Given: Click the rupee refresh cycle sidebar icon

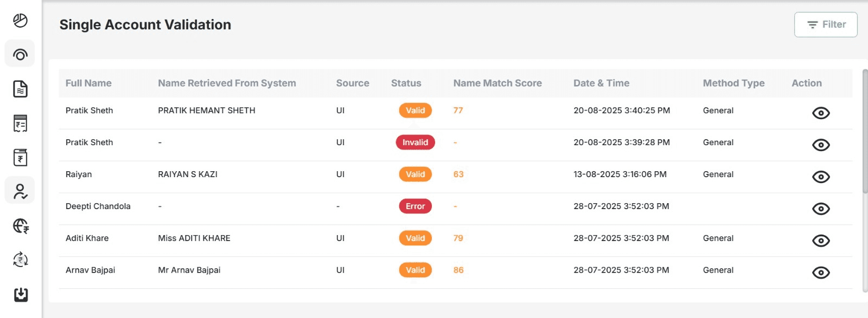Looking at the screenshot, I should (20, 259).
